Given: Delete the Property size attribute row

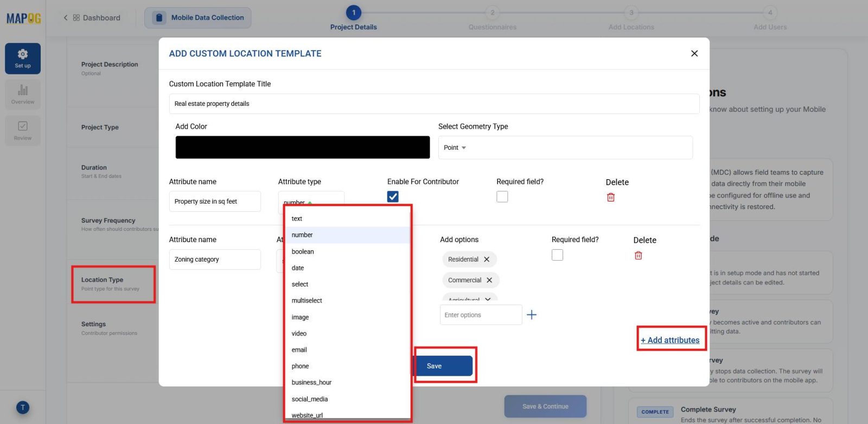Looking at the screenshot, I should (x=611, y=197).
